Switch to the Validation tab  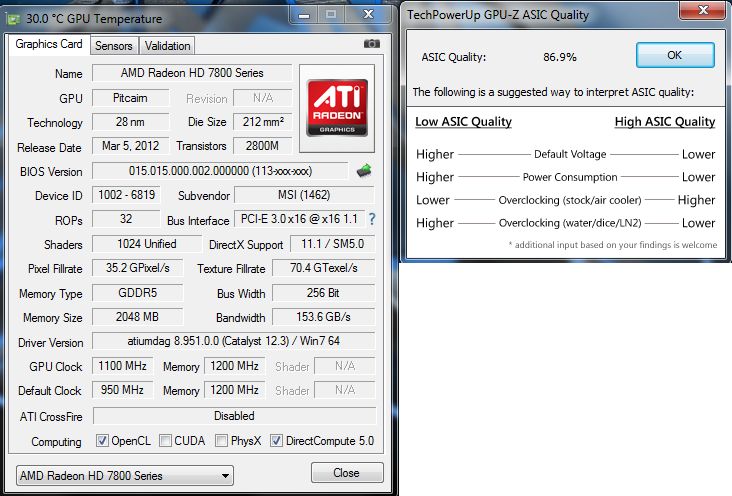tap(167, 46)
